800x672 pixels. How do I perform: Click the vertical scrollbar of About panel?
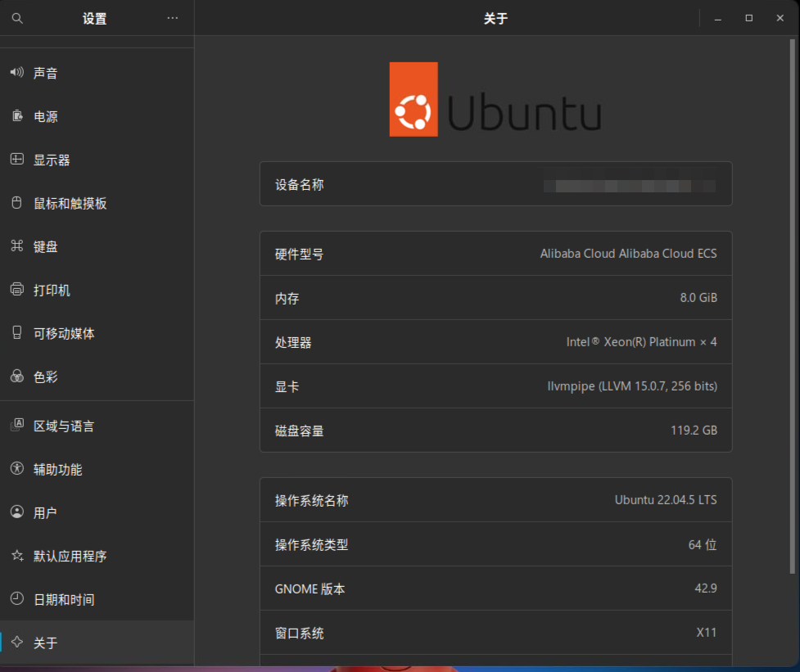click(793, 306)
